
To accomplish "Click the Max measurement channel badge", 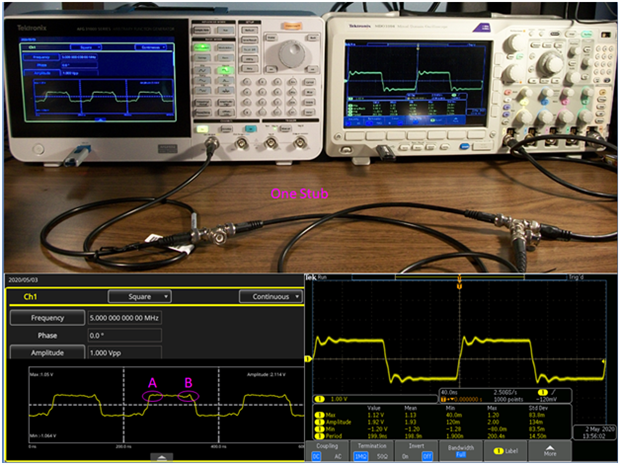I will [320, 414].
